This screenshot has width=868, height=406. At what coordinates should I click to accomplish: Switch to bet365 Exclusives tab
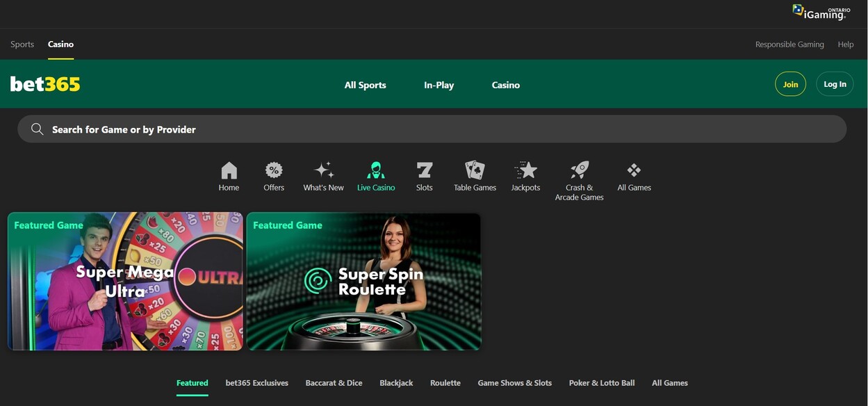tap(256, 383)
